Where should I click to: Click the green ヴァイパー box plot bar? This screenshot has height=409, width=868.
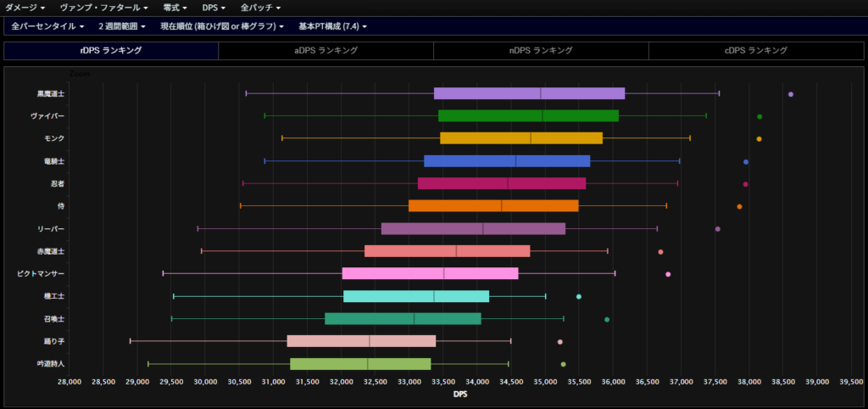[528, 115]
